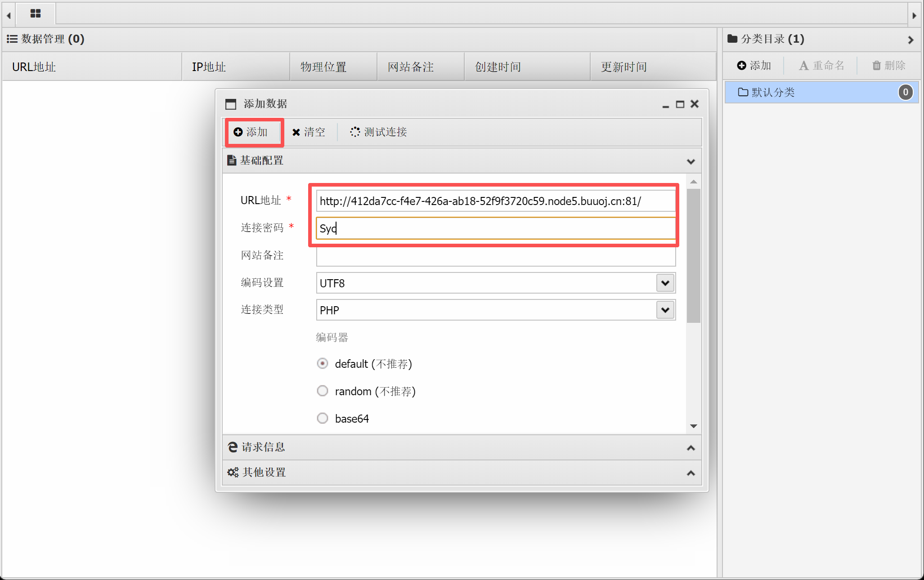This screenshot has height=580, width=924.
Task: Click the 编码器 label
Action: tap(332, 337)
